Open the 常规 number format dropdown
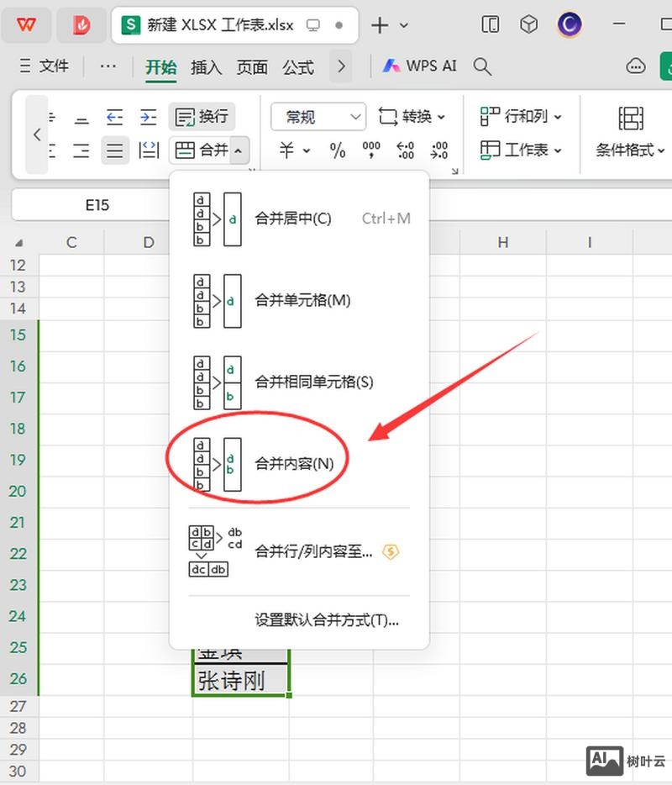This screenshot has height=785, width=672. [x=318, y=116]
